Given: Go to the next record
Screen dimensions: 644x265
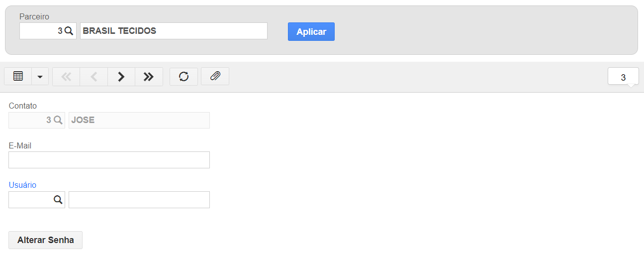Looking at the screenshot, I should 121,77.
